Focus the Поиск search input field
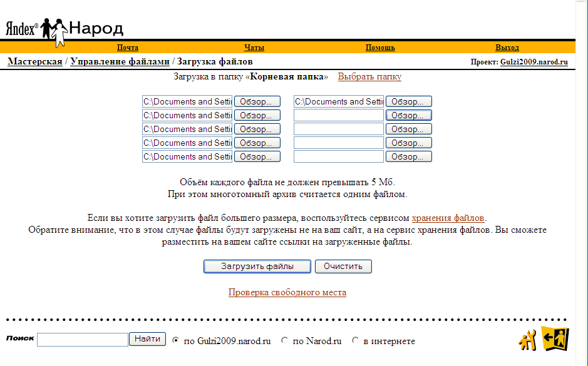The width and height of the screenshot is (588, 366). [83, 339]
